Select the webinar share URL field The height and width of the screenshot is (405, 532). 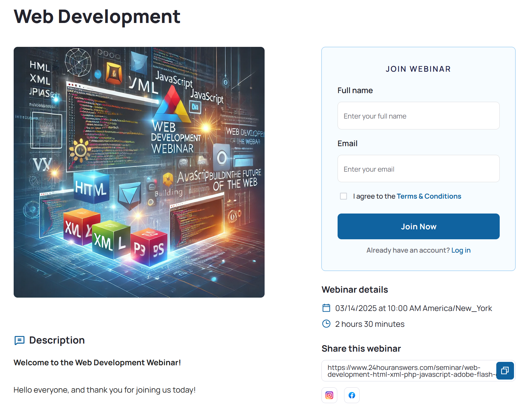coord(408,371)
